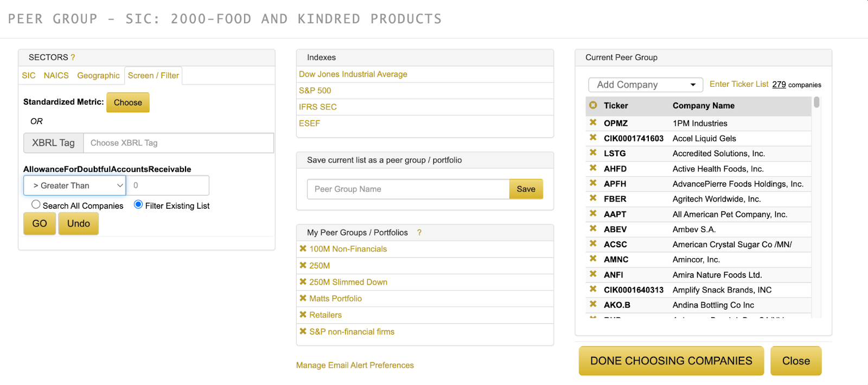Remove AKO.B Andina Bottling via X icon

(593, 305)
